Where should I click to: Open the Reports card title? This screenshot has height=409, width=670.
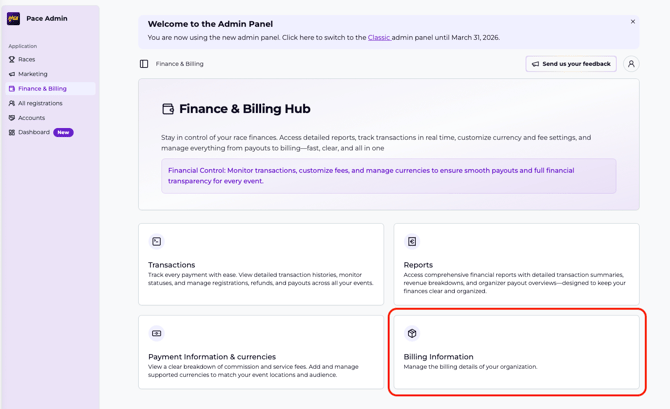click(418, 265)
